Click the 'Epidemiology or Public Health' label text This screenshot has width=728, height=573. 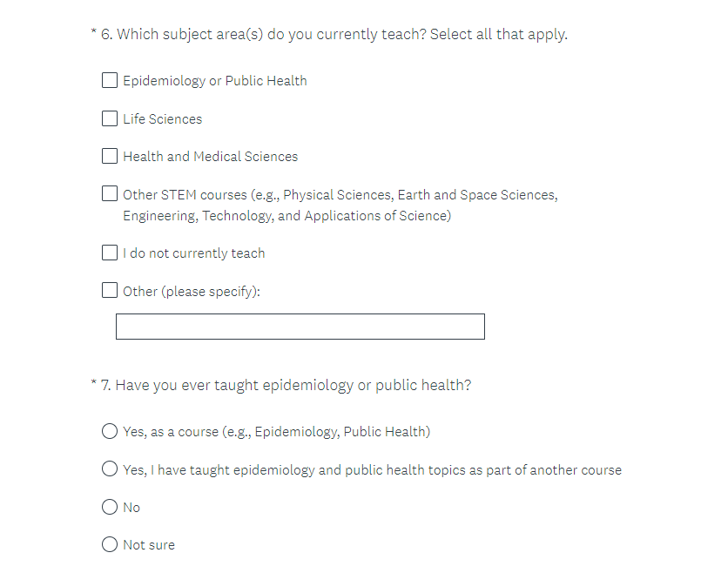point(214,81)
